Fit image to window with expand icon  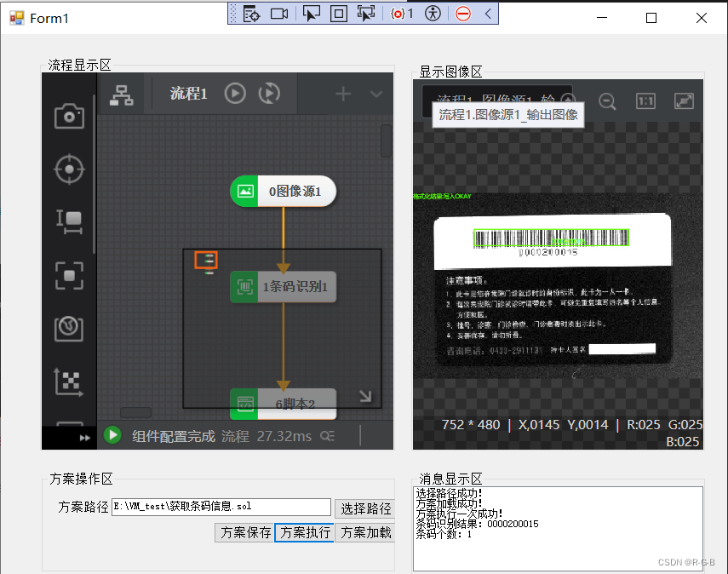(x=684, y=100)
